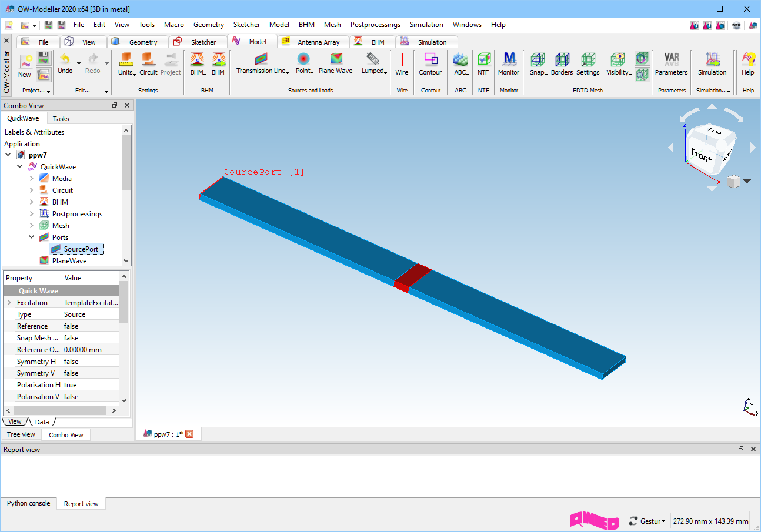Click the Plane Wave icon
Image resolution: width=761 pixels, height=532 pixels.
pos(336,59)
